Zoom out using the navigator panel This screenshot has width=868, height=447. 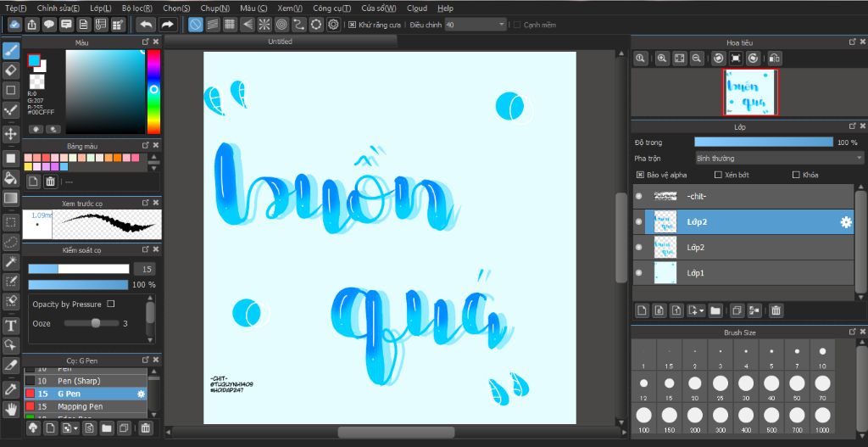pos(697,59)
